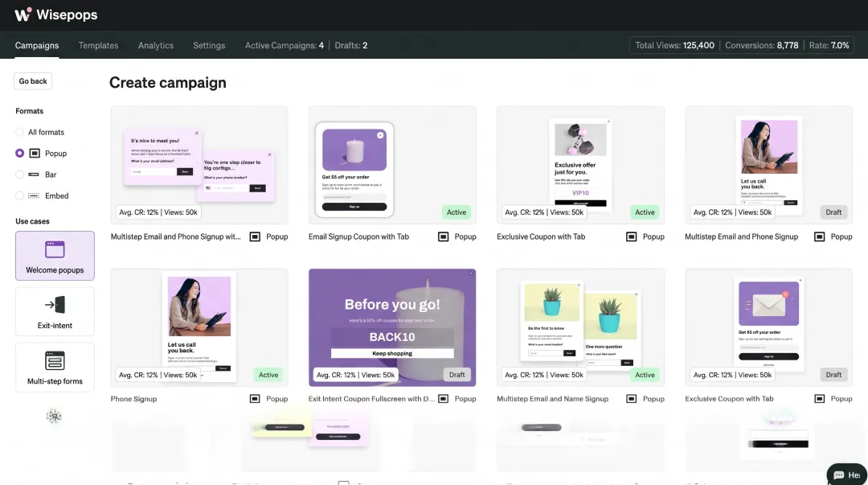Open the help chat bubble
Screen dimensions: 868x485
tap(847, 475)
